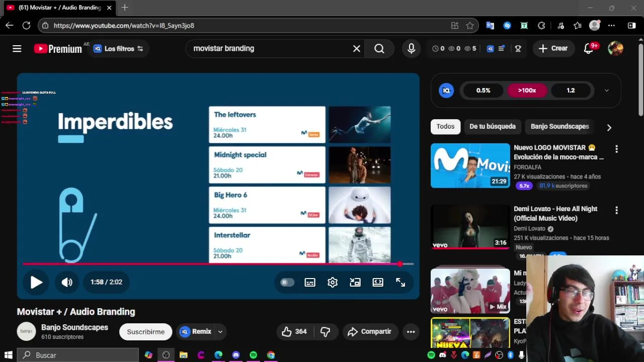Open the media control music icon
The width and height of the screenshot is (644, 362).
coord(561,26)
